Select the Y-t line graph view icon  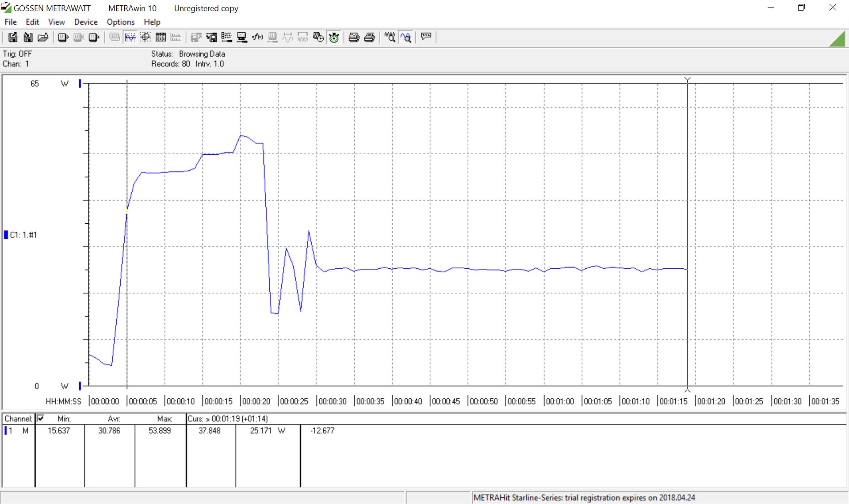pyautogui.click(x=130, y=38)
